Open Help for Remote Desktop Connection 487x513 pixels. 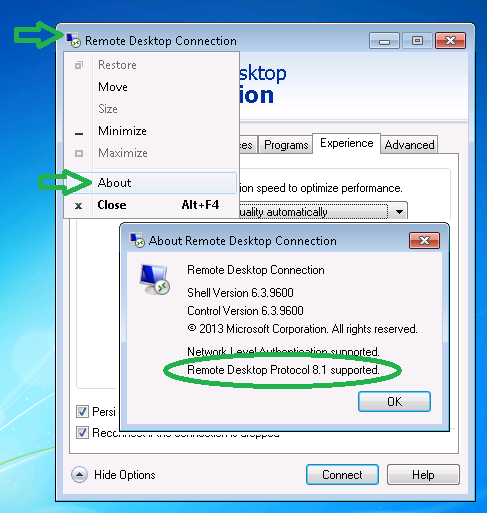423,474
